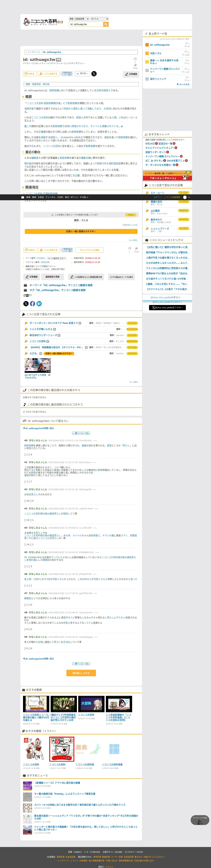Click the Niconico TV icon in the sticky bar
The width and height of the screenshot is (211, 868).
coord(23,197)
